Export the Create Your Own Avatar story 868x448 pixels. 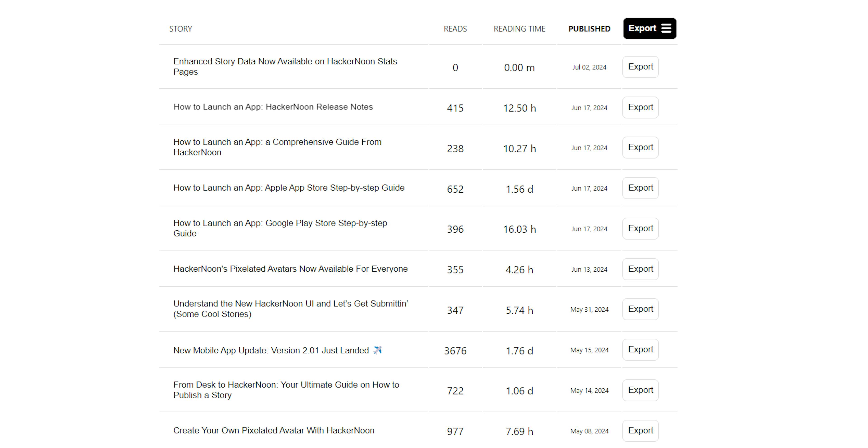(640, 430)
